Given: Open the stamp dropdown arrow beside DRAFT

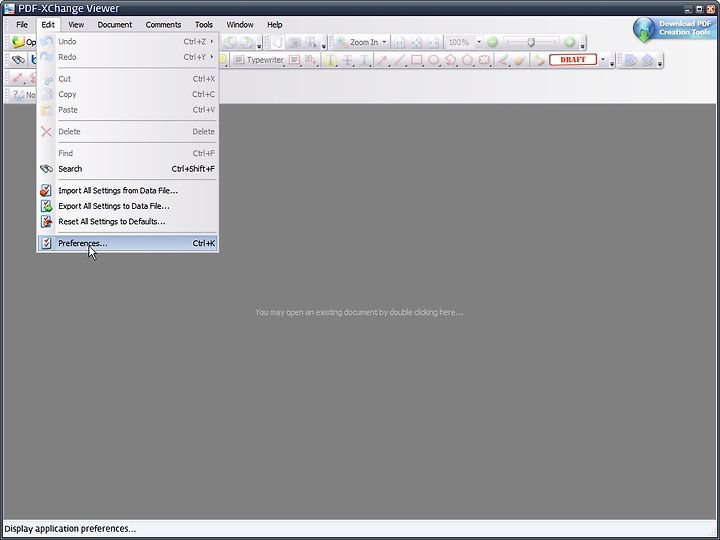Looking at the screenshot, I should [603, 60].
